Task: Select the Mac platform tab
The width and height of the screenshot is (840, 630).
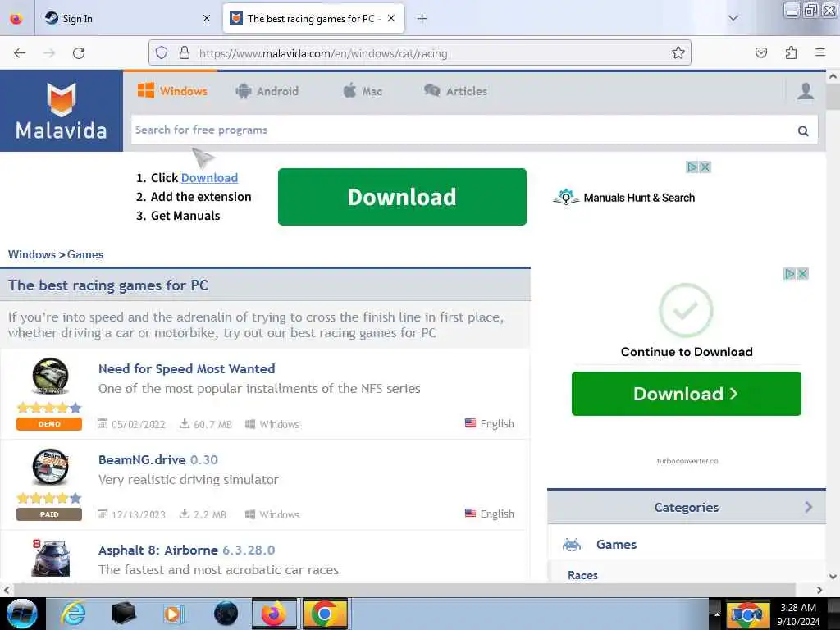Action: point(363,91)
